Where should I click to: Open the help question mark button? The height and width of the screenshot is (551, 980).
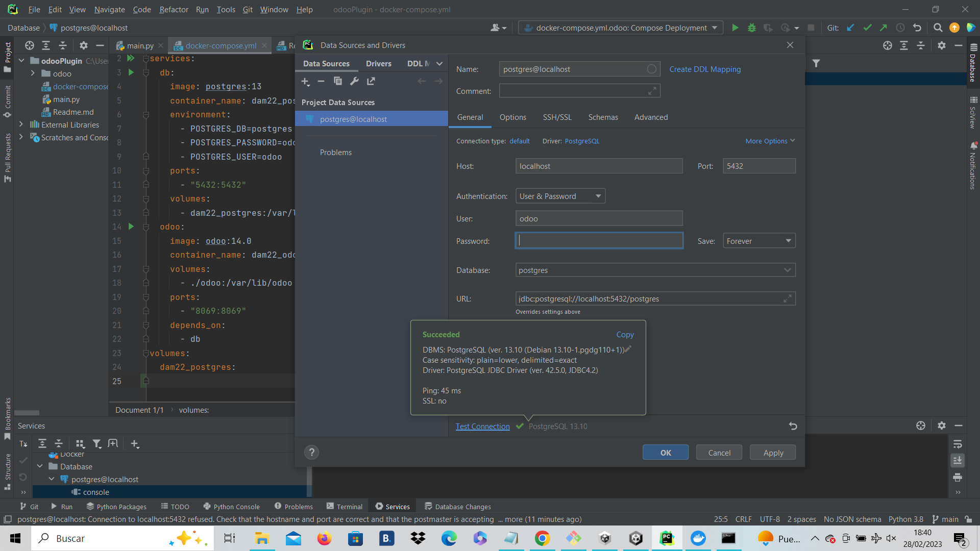(311, 452)
